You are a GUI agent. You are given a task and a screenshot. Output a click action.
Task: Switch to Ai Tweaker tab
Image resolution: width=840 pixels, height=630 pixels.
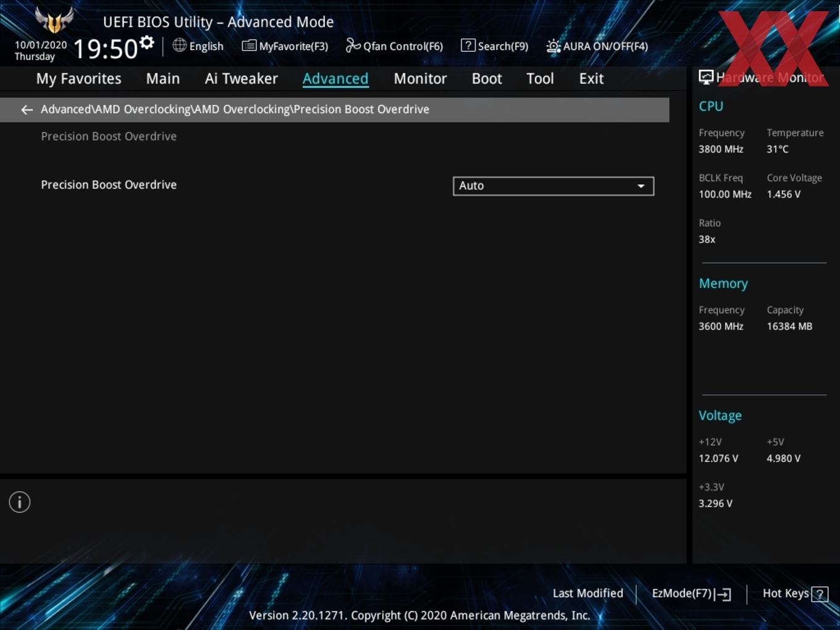[x=241, y=78]
